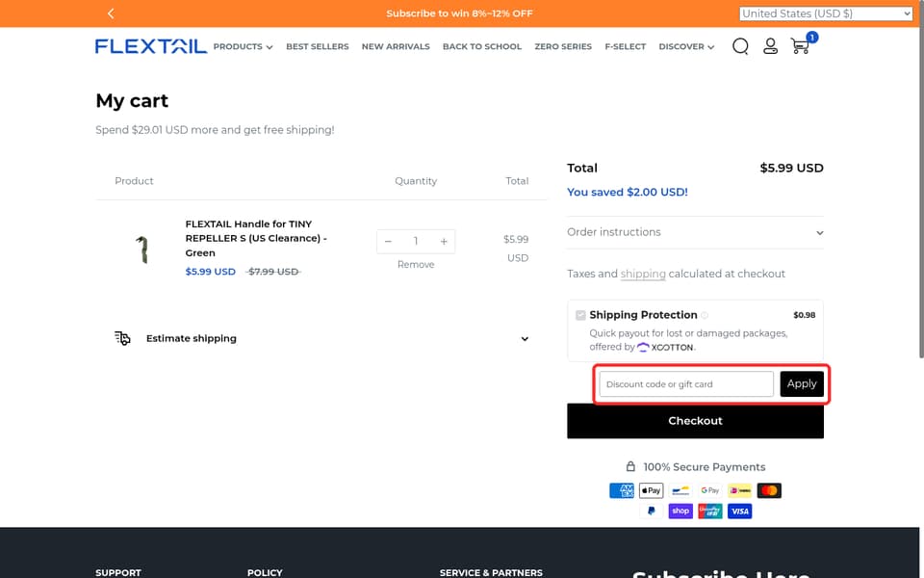This screenshot has height=578, width=924.
Task: Click the '$5.99 USD' sale price text
Action: [x=211, y=272]
